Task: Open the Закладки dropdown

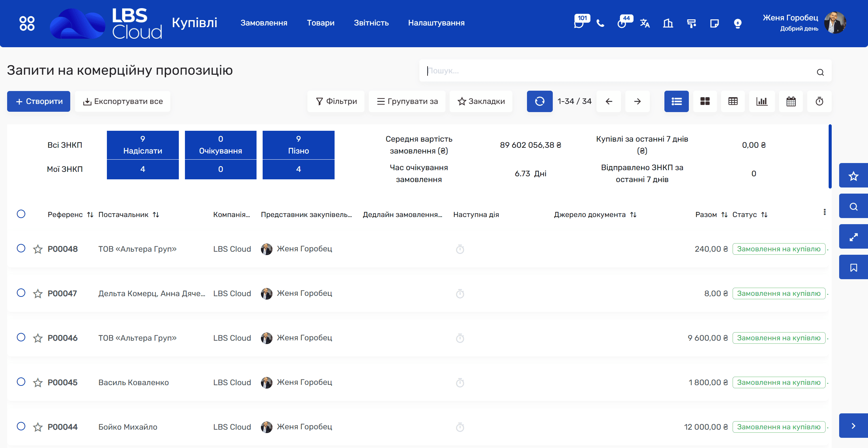Action: click(481, 101)
